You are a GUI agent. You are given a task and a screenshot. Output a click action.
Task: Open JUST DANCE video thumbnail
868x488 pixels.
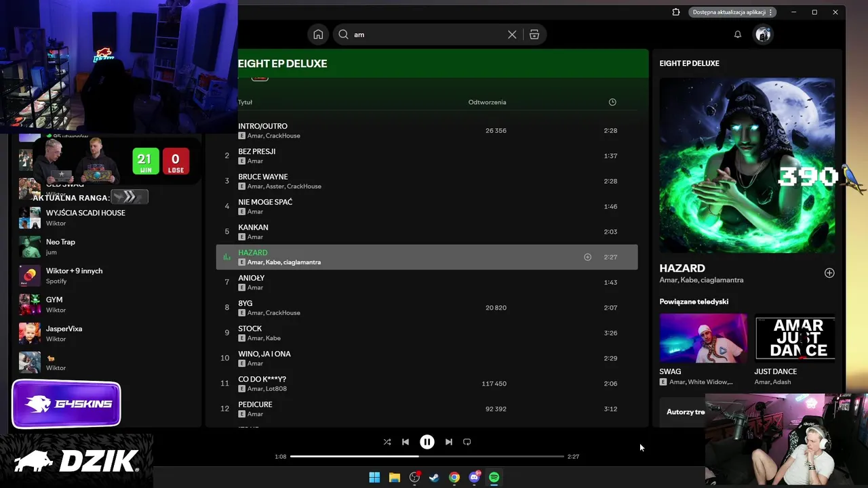tap(795, 338)
